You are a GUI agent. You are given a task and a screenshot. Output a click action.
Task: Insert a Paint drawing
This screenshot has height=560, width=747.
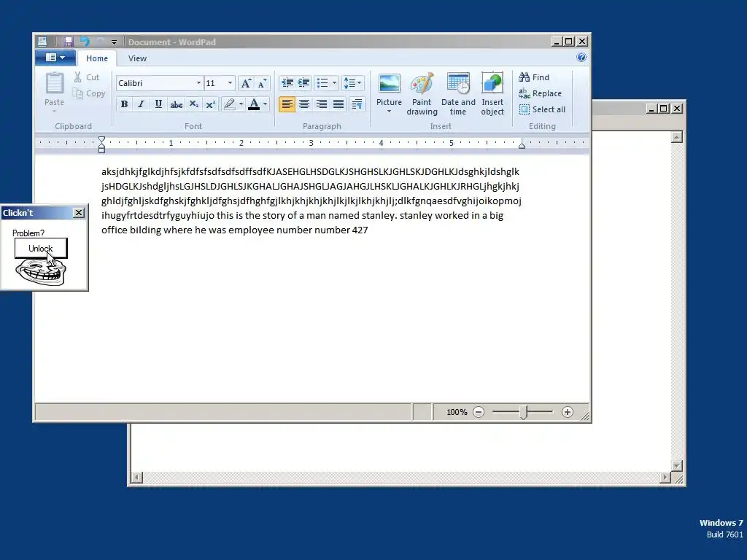[422, 94]
